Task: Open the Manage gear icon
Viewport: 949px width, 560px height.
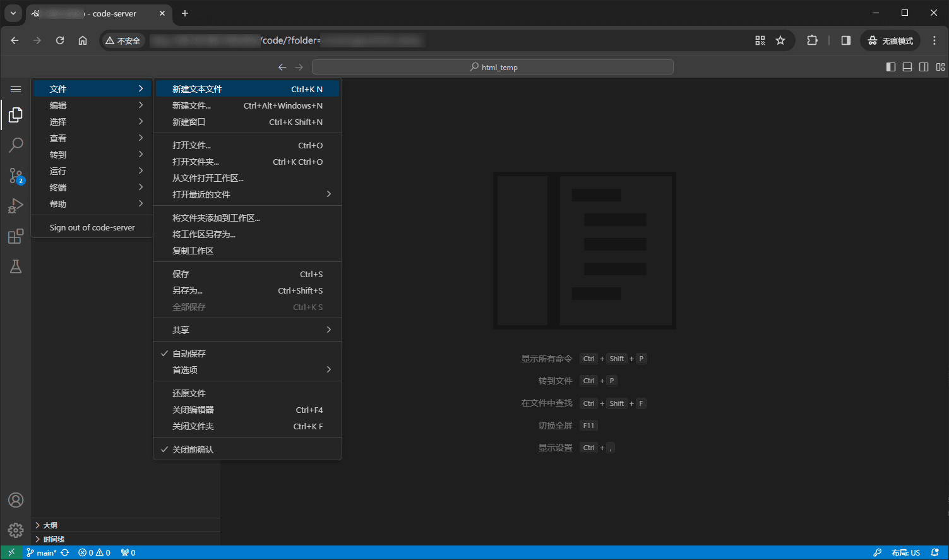Action: click(x=16, y=530)
